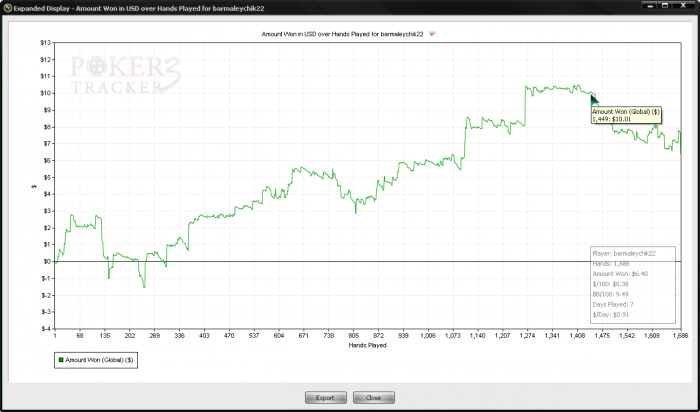Click the Amount Won tooltip at hand 1,449

pyautogui.click(x=626, y=115)
